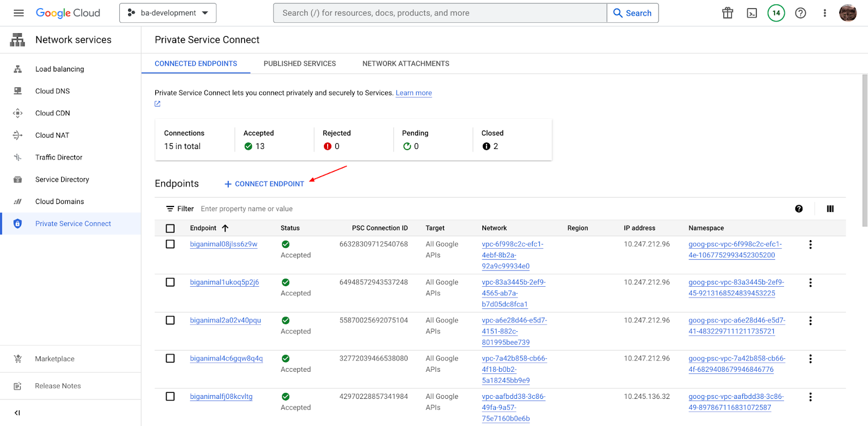Open actions menu for biganimalfj08kcvltg row
This screenshot has height=426, width=868.
pyautogui.click(x=810, y=397)
